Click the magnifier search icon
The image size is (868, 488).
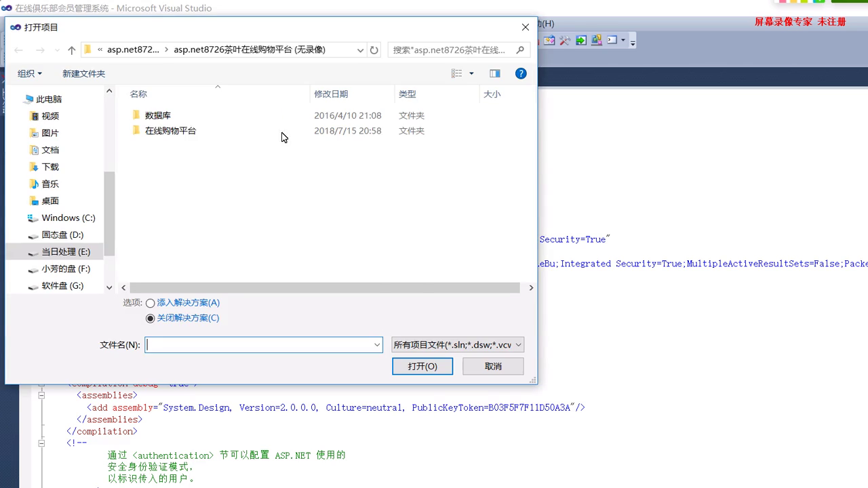click(520, 49)
